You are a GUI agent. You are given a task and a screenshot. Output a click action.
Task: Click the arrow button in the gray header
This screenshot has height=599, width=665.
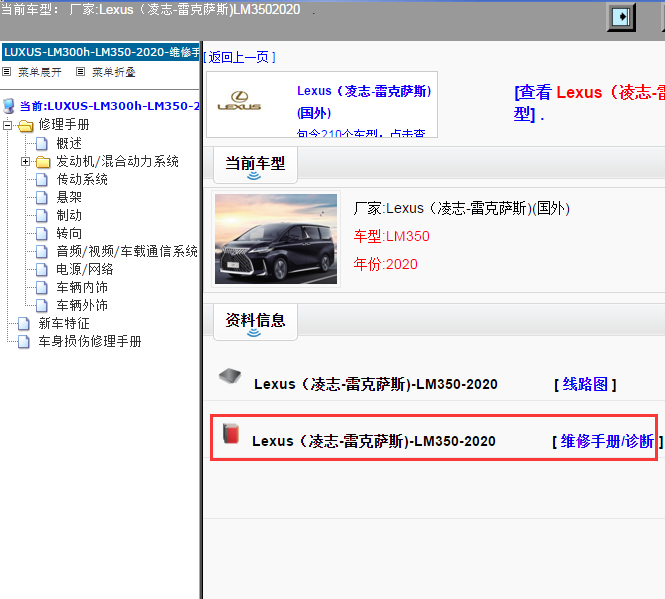click(621, 17)
